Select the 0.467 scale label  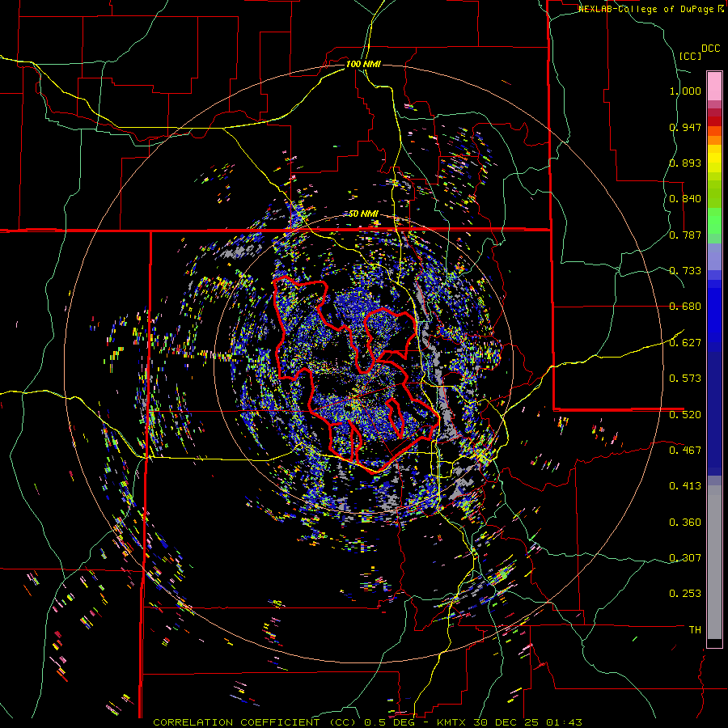click(685, 451)
